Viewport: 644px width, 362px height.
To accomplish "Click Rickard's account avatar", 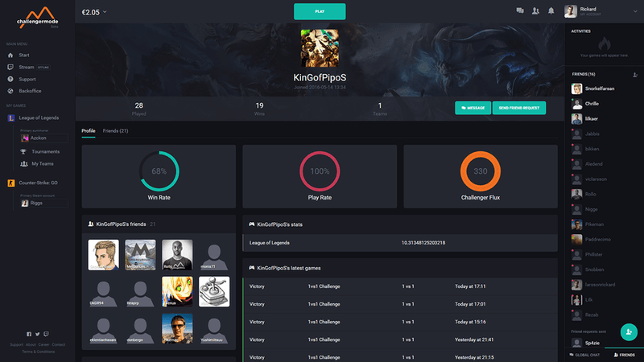I will (x=571, y=11).
